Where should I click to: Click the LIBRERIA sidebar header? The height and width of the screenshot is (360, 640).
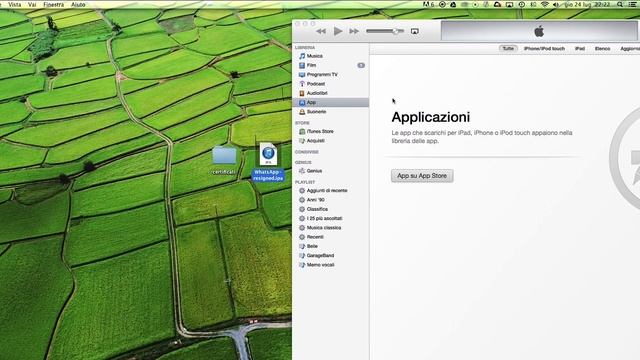pyautogui.click(x=305, y=48)
